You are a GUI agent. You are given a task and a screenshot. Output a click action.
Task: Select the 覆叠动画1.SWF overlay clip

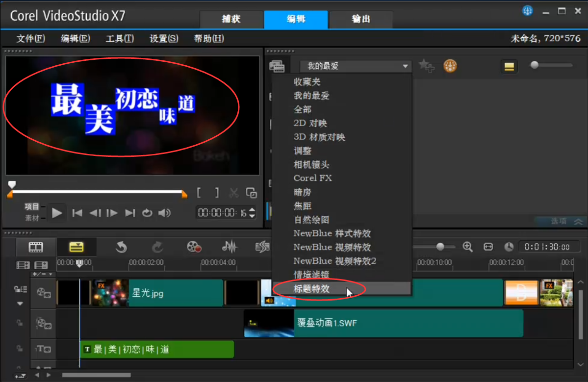(383, 323)
